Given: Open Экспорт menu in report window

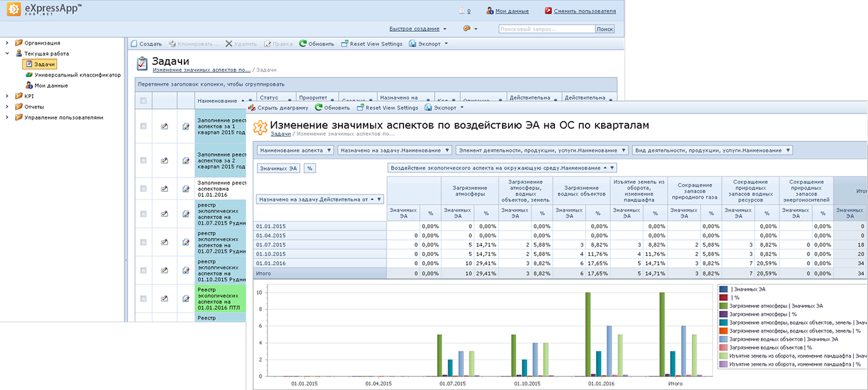Looking at the screenshot, I should tap(444, 107).
